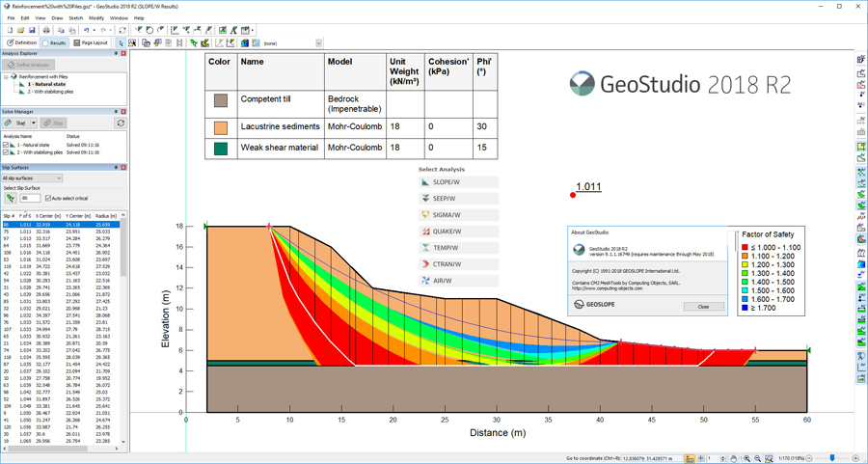Click the highlighted coordinate units icon
The height and width of the screenshot is (464, 868).
pos(690,458)
